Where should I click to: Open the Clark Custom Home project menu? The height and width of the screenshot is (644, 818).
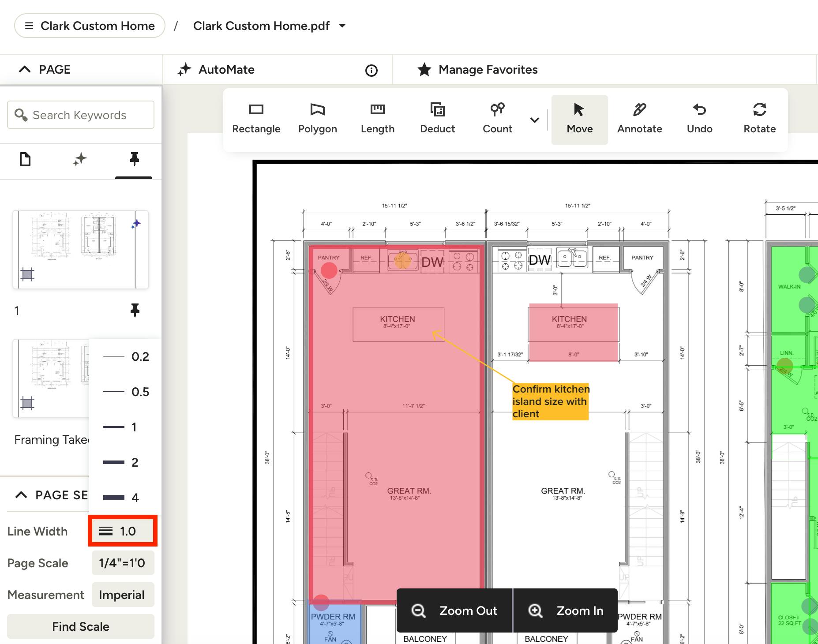(x=90, y=26)
